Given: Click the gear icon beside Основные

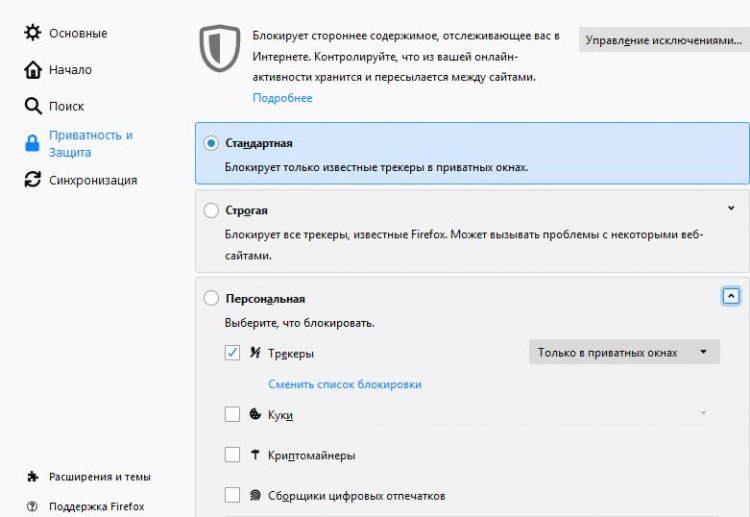Looking at the screenshot, I should pyautogui.click(x=31, y=33).
